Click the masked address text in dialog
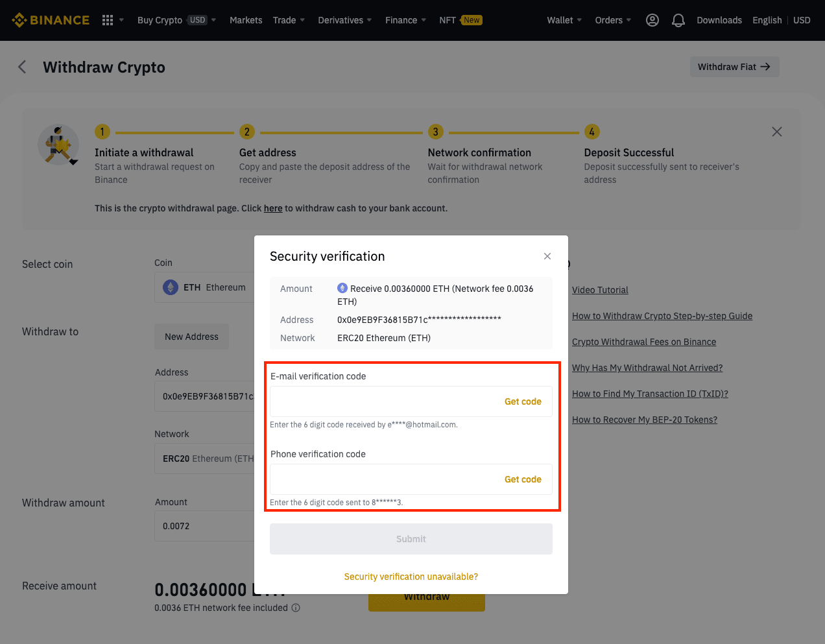 tap(419, 320)
